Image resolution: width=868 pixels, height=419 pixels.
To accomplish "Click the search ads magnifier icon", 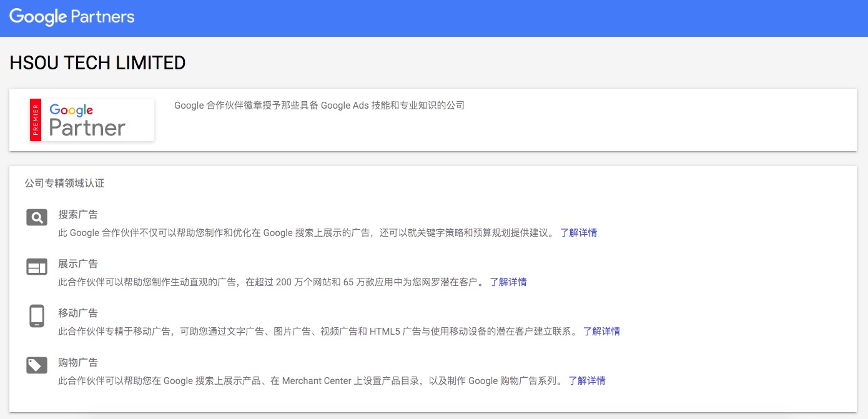I will click(37, 217).
